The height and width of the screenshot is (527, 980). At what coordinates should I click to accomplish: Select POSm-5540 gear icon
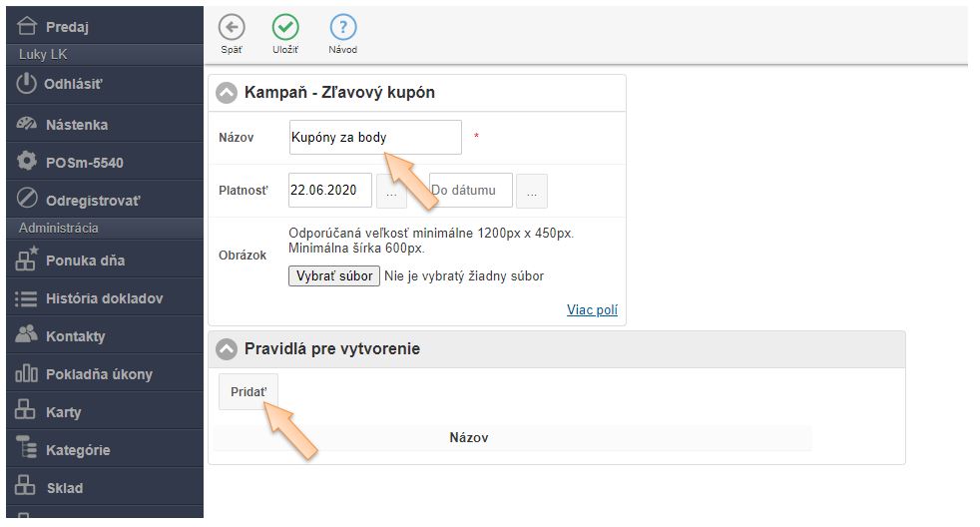[27, 162]
